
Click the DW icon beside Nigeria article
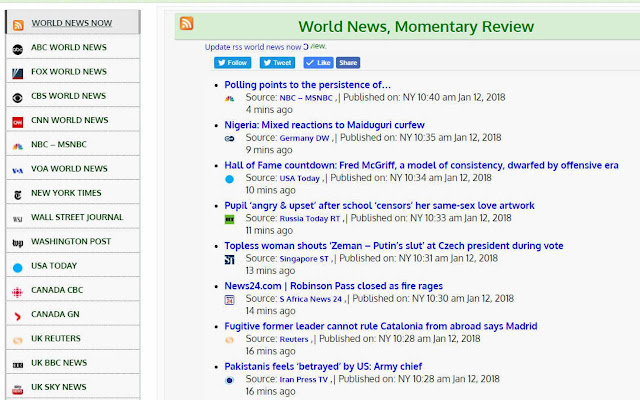coord(229,139)
